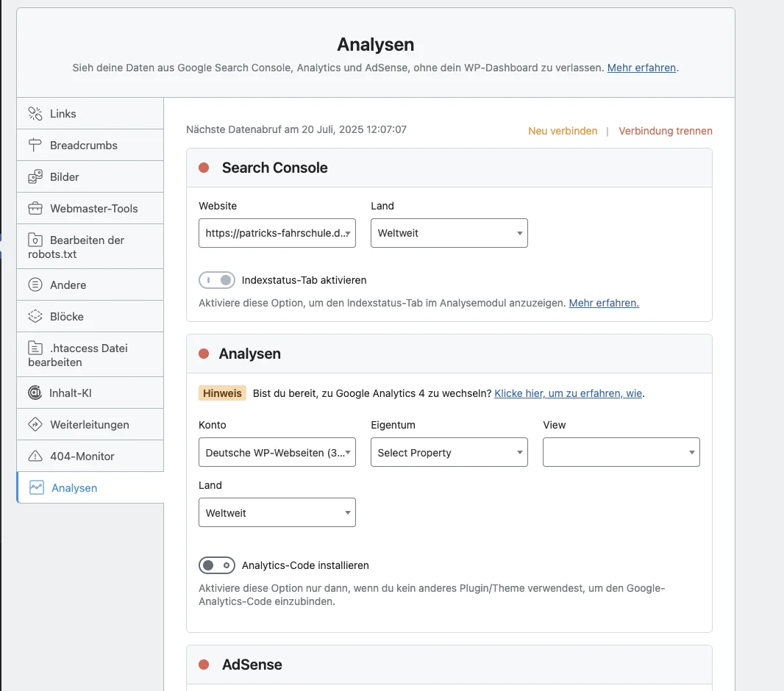Open the Website dropdown in Search Console
The width and height of the screenshot is (784, 691).
point(277,233)
